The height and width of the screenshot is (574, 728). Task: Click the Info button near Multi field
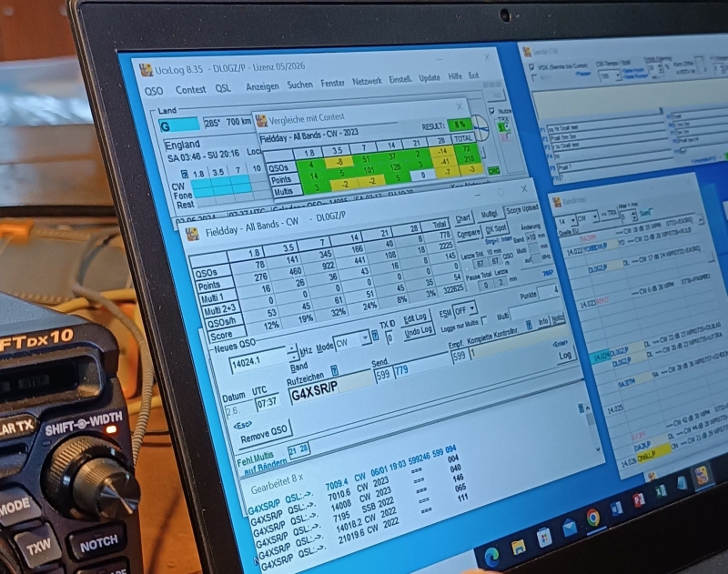543,323
